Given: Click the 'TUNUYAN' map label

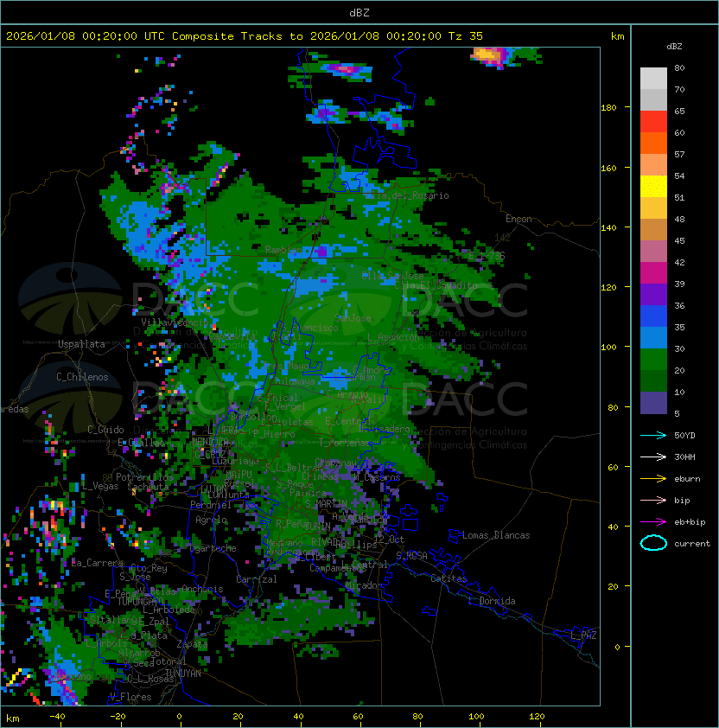Looking at the screenshot, I should [x=183, y=674].
